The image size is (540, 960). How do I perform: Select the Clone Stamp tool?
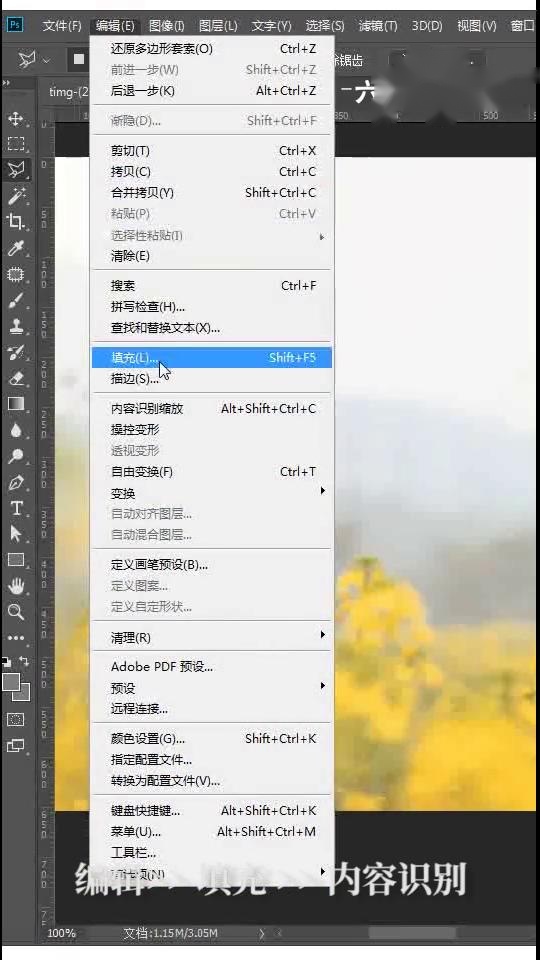(16, 326)
